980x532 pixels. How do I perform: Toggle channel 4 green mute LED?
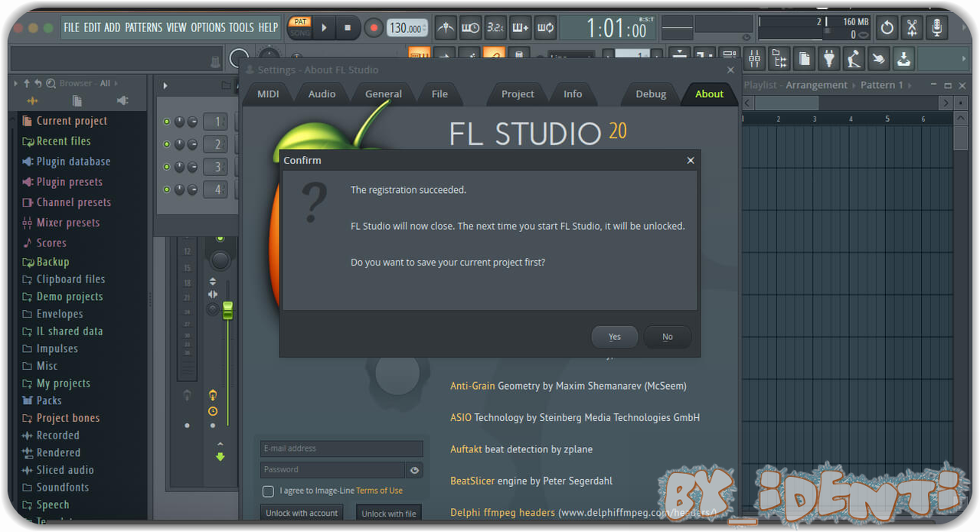[x=166, y=189]
